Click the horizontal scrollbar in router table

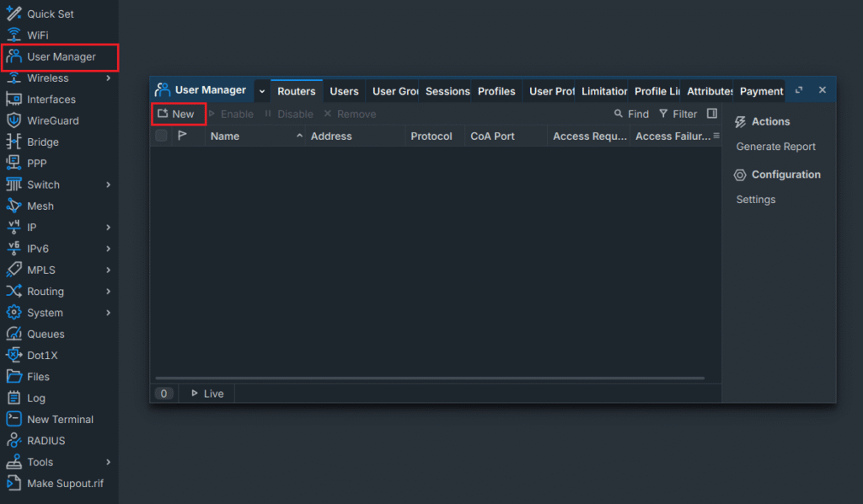click(x=430, y=378)
